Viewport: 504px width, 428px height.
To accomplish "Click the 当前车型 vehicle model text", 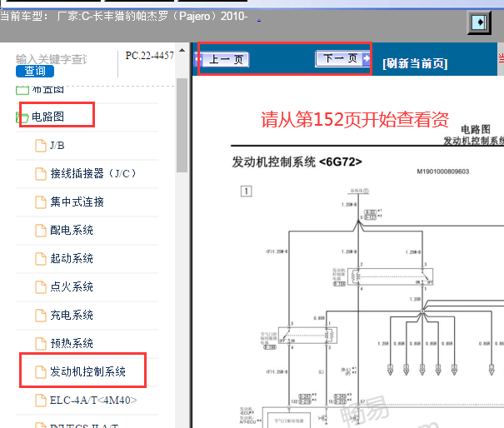I will tap(124, 16).
